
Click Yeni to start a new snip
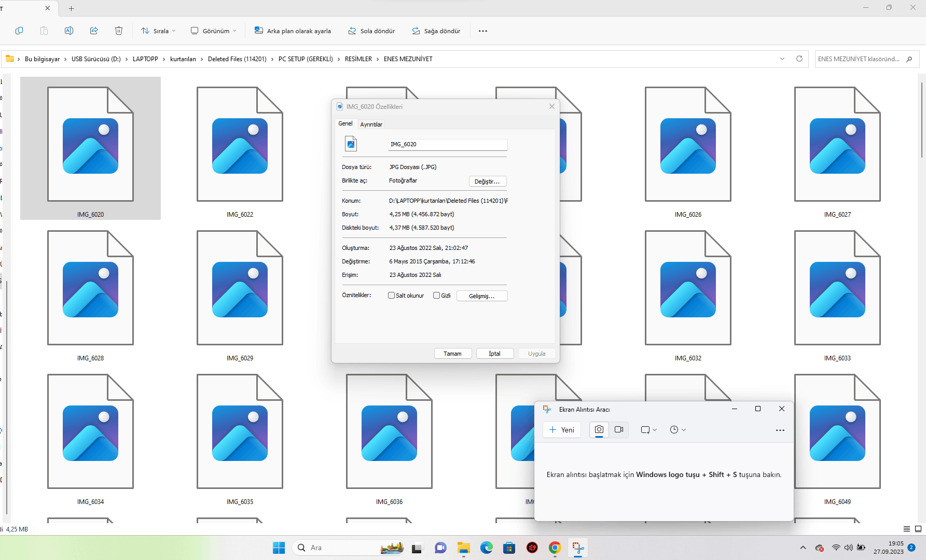[x=562, y=430]
